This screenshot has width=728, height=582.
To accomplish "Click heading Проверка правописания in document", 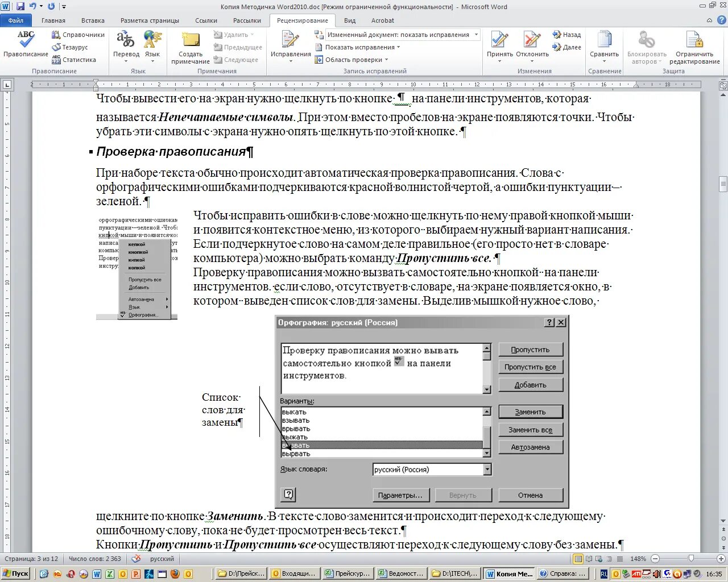I will (x=172, y=152).
